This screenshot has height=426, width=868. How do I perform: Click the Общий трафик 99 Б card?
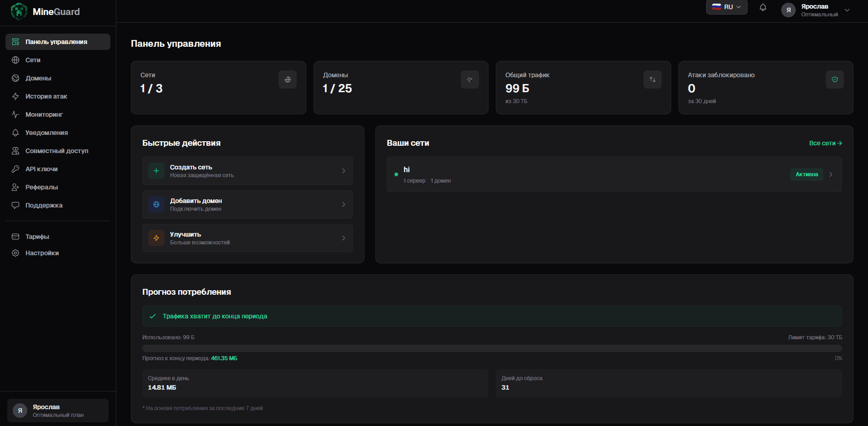[584, 88]
